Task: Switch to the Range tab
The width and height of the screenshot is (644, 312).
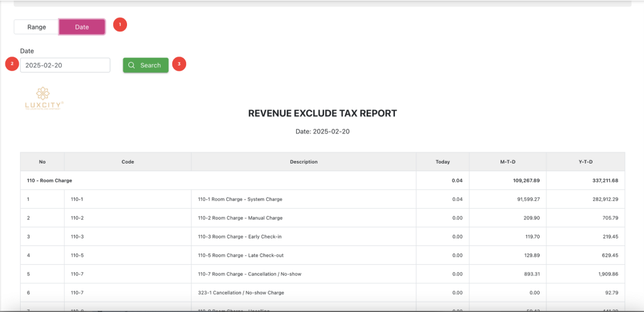Action: (36, 27)
